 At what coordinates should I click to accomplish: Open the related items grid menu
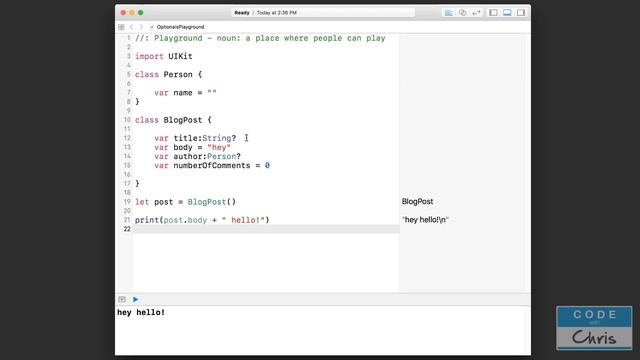coord(121,27)
